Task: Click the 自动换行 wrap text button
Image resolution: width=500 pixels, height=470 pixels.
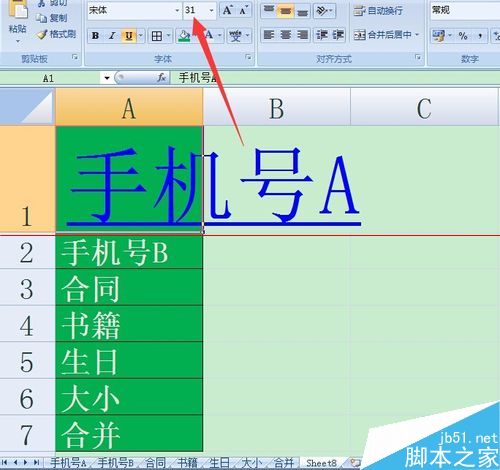Action: 378,11
